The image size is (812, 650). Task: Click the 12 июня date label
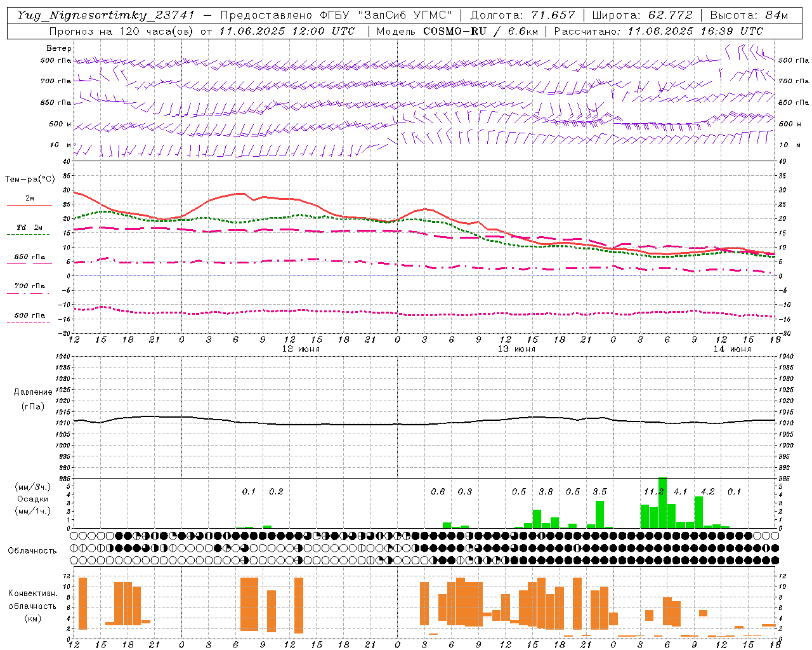tap(301, 349)
